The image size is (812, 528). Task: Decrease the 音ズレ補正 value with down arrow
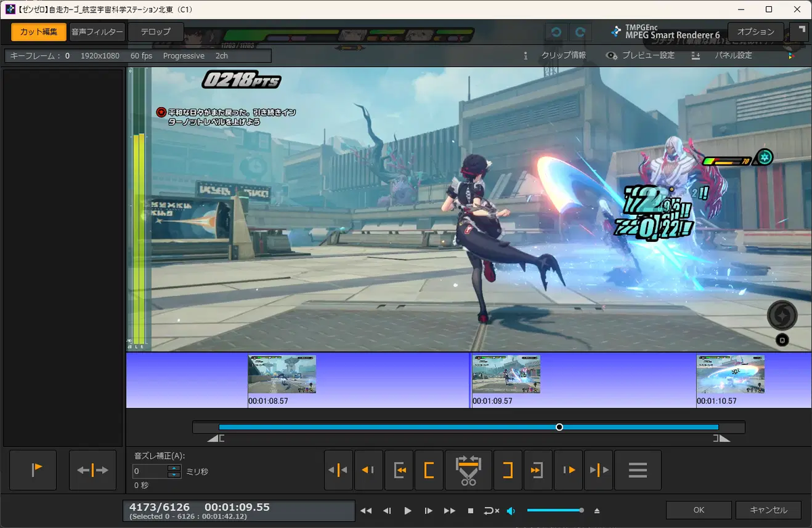(175, 475)
